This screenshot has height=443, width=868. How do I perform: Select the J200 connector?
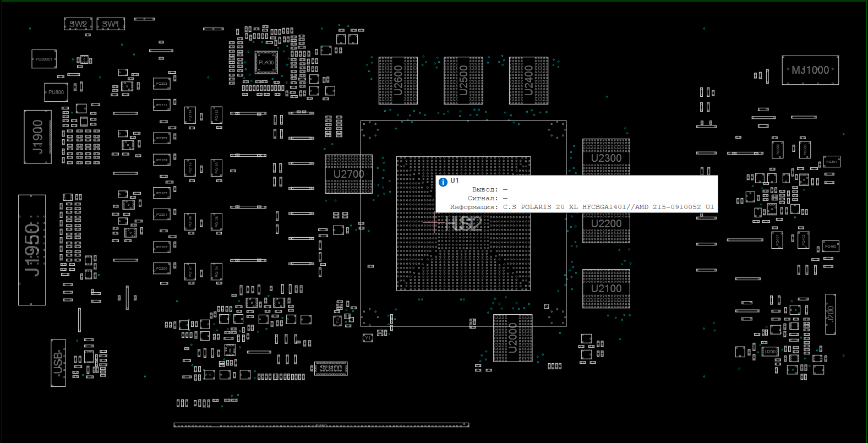pyautogui.click(x=830, y=314)
